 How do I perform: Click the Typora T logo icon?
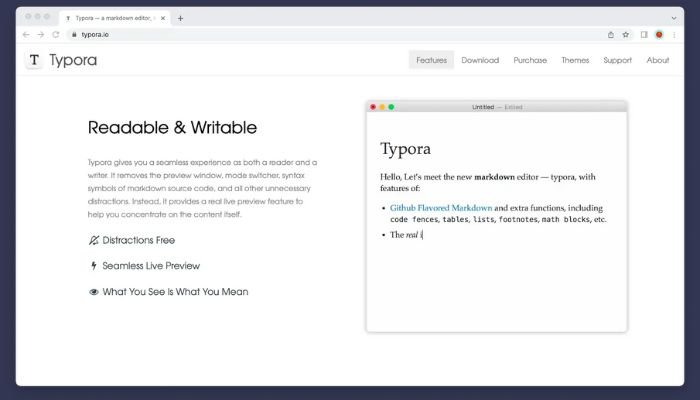pyautogui.click(x=34, y=60)
